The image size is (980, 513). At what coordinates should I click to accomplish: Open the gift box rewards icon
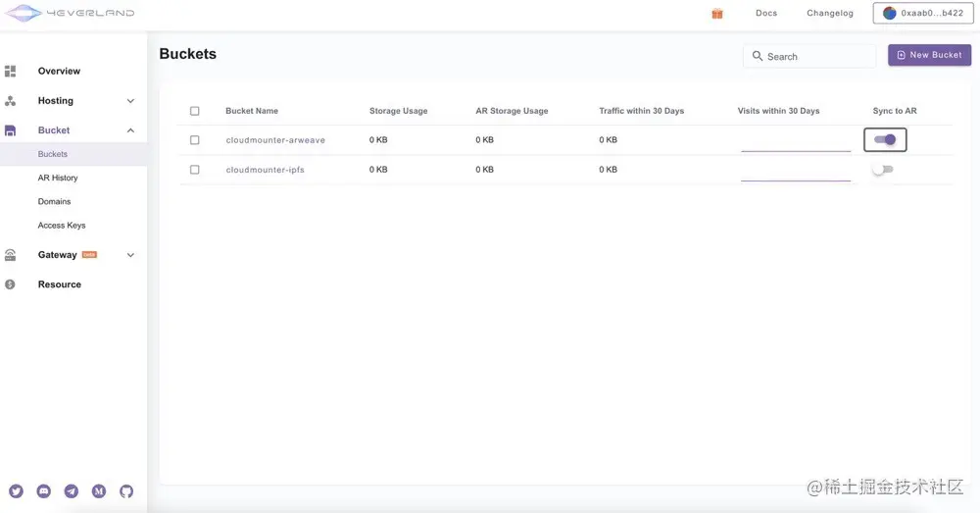717,13
